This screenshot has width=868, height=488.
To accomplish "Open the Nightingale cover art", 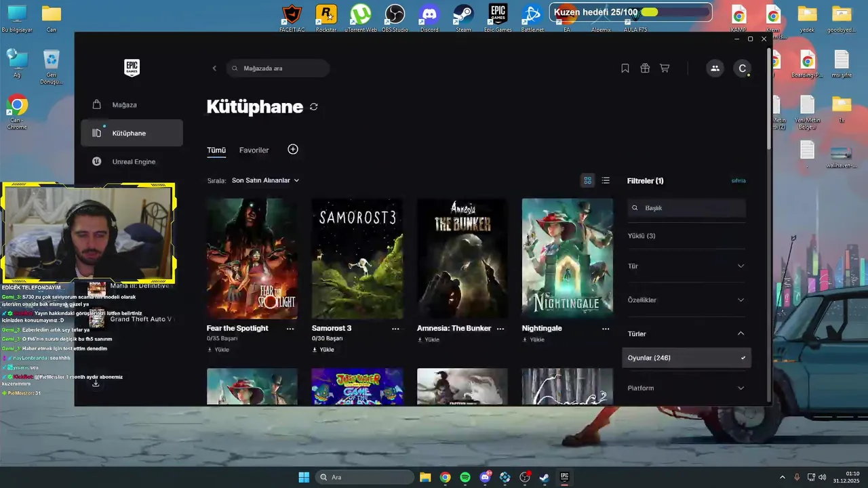I will 568,258.
